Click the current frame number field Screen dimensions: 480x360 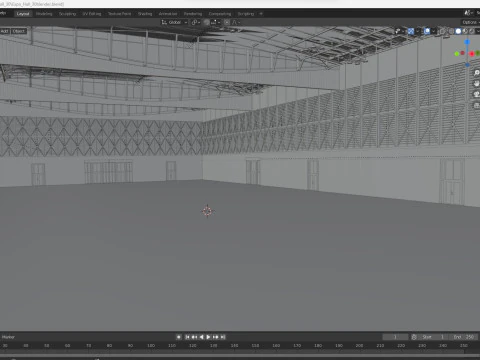(x=395, y=337)
